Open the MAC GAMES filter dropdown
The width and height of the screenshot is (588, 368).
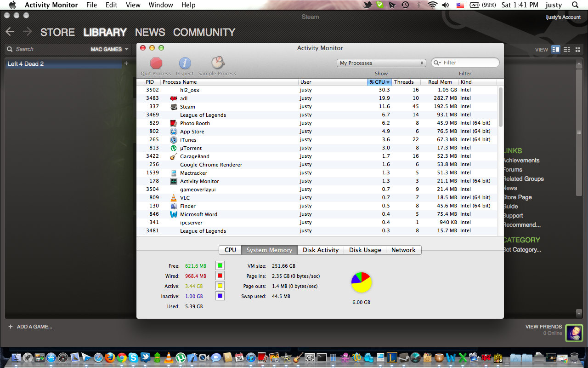109,49
